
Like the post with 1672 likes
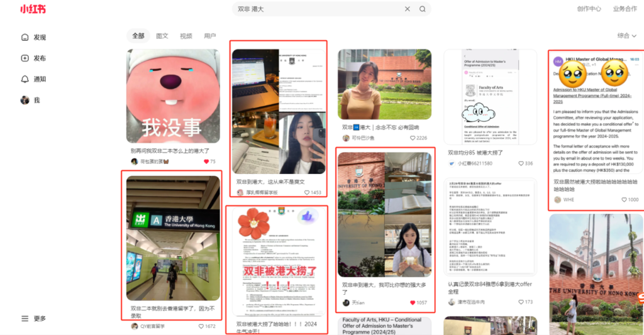[201, 326]
